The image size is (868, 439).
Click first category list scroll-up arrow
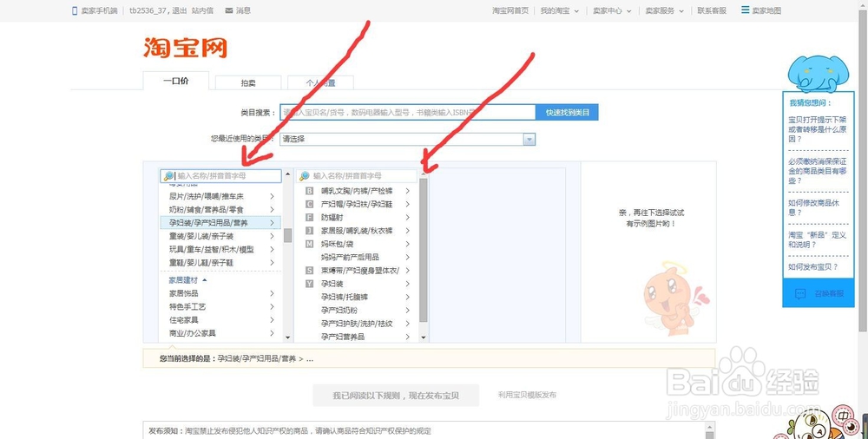[288, 174]
